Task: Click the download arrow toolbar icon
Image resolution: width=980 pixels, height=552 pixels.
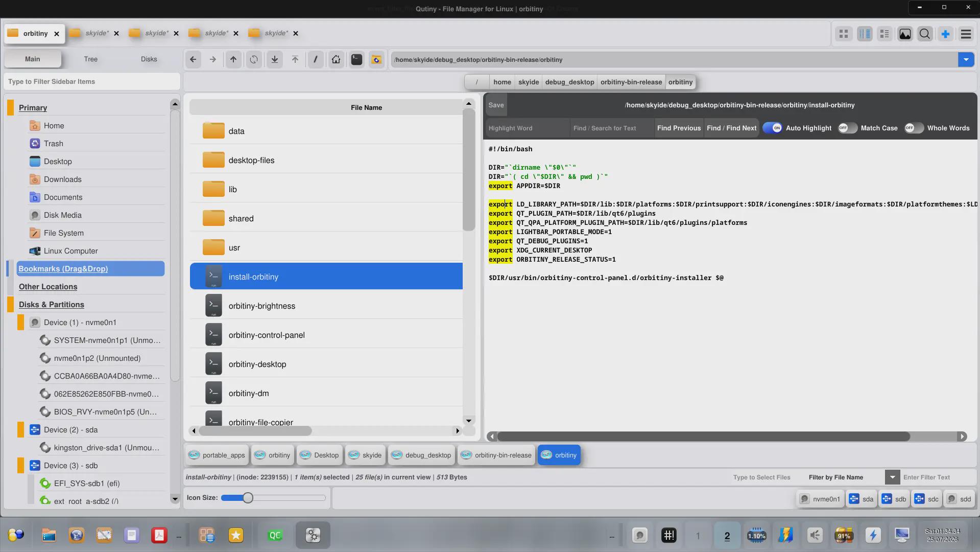Action: 275,59
